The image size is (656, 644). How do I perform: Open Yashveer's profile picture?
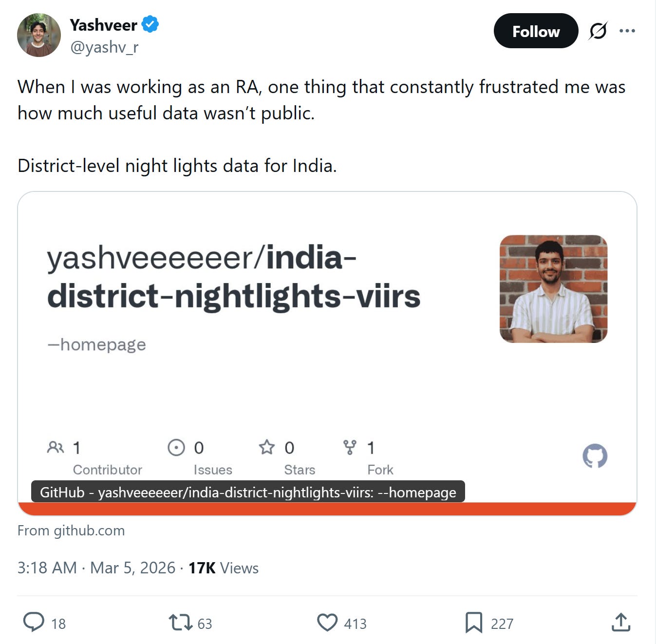tap(39, 35)
